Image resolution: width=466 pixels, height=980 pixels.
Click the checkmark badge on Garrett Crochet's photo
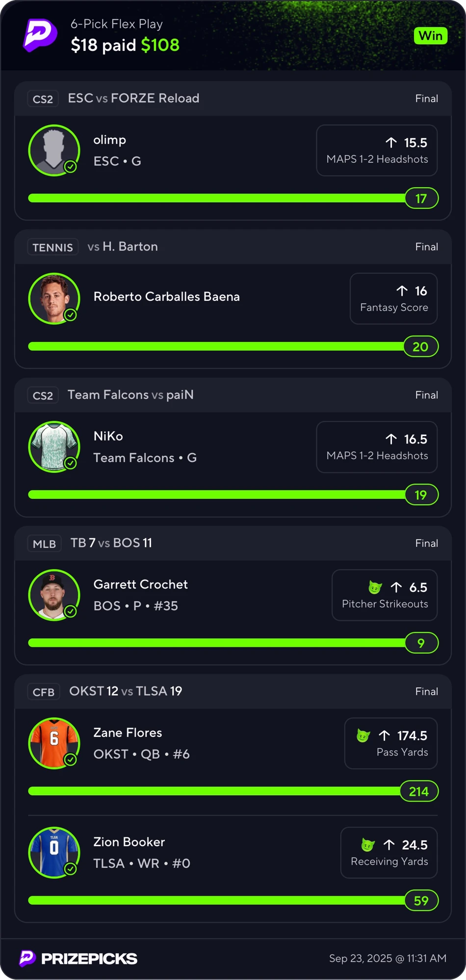[71, 611]
